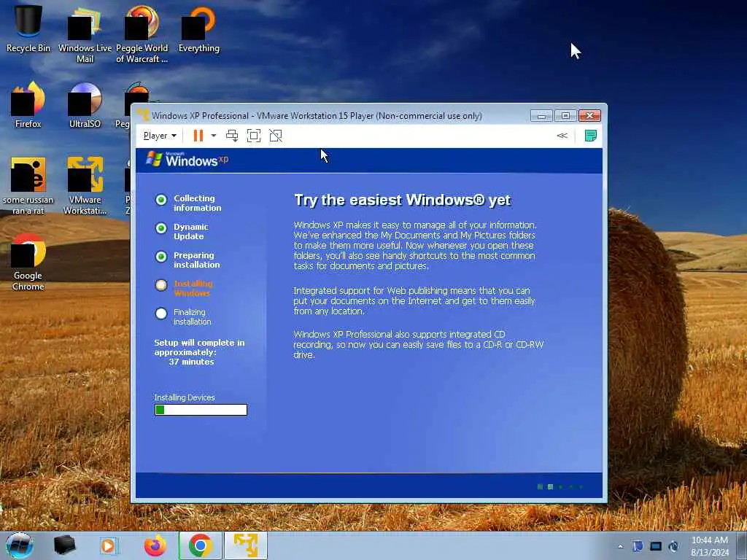Click 'Try the easiest Windows® yet' heading
The height and width of the screenshot is (560, 747).
pyautogui.click(x=402, y=200)
